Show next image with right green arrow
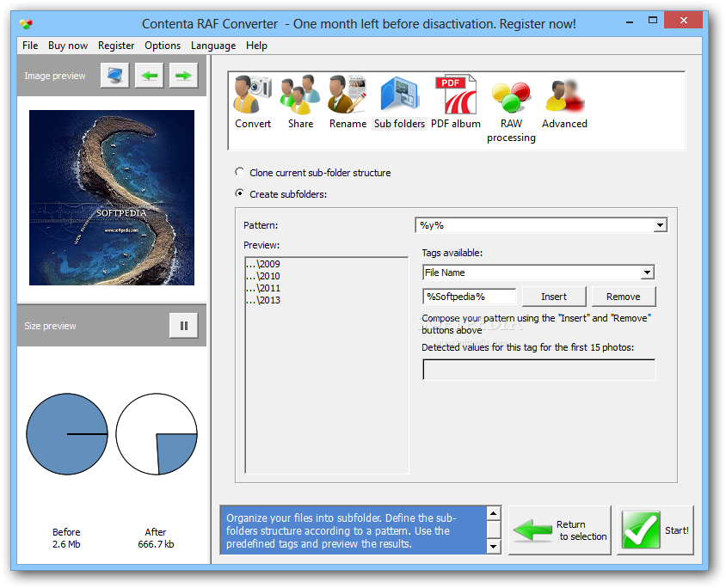Image resolution: width=726 pixels, height=588 pixels. (x=183, y=75)
